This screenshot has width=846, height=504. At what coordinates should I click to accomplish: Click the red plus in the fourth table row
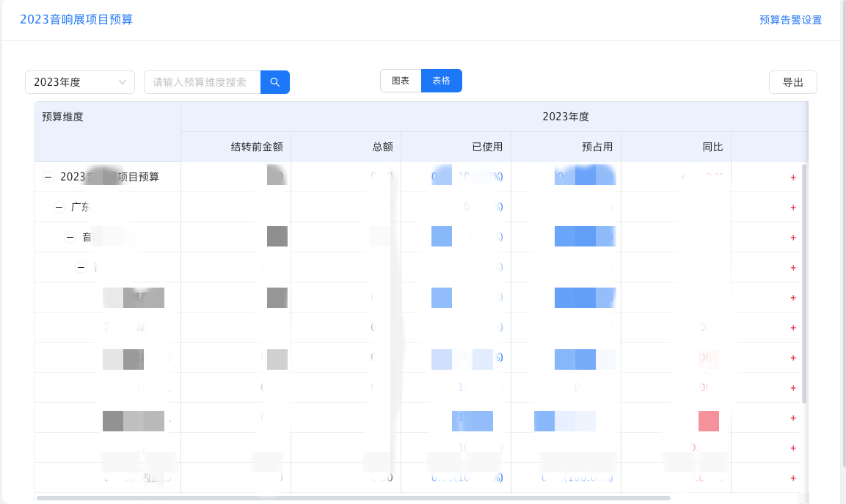(x=792, y=268)
